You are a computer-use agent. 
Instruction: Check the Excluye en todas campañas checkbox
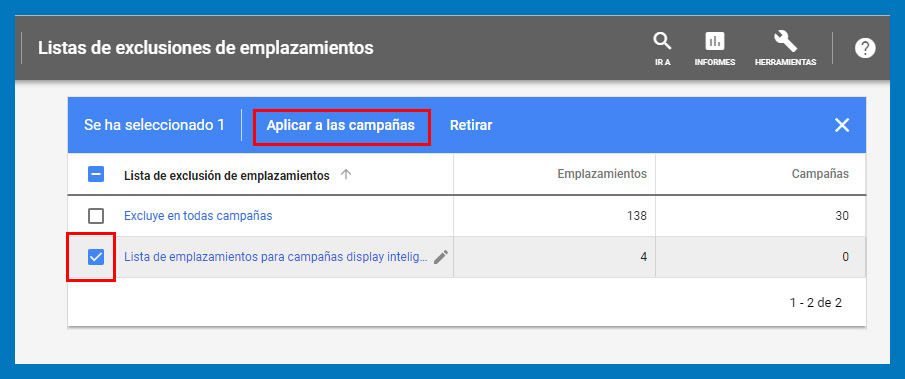coord(96,216)
